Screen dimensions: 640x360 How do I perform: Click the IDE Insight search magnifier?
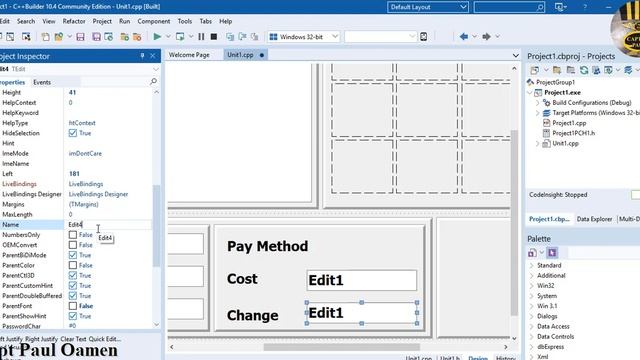[x=540, y=7]
